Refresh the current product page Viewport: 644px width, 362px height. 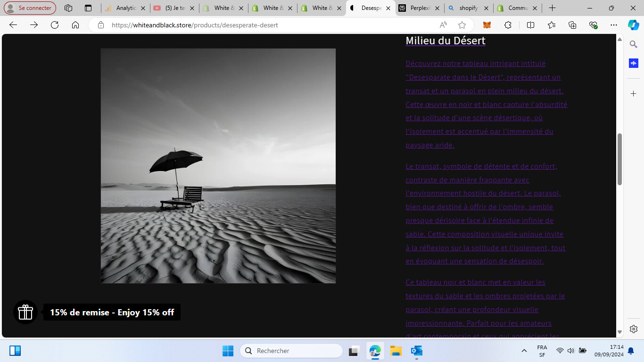click(x=55, y=25)
